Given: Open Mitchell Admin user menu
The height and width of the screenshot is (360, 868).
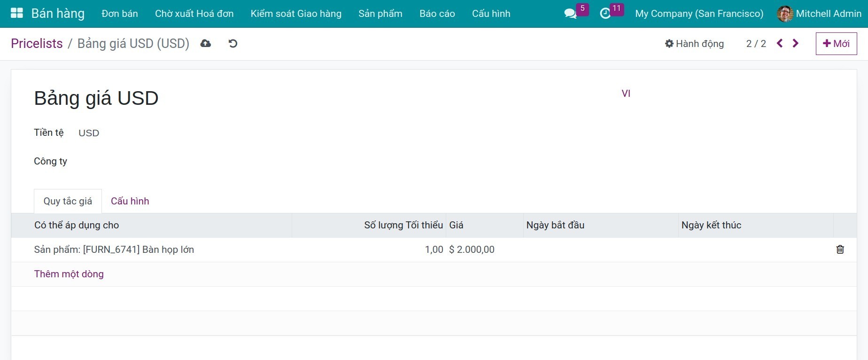Looking at the screenshot, I should click(819, 14).
